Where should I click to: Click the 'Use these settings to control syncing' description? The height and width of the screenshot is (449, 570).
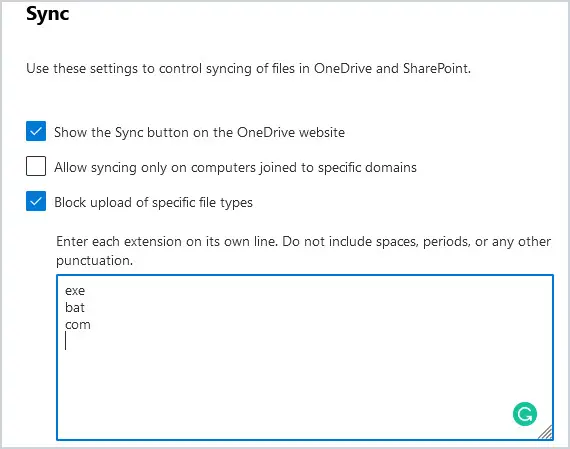pos(248,68)
